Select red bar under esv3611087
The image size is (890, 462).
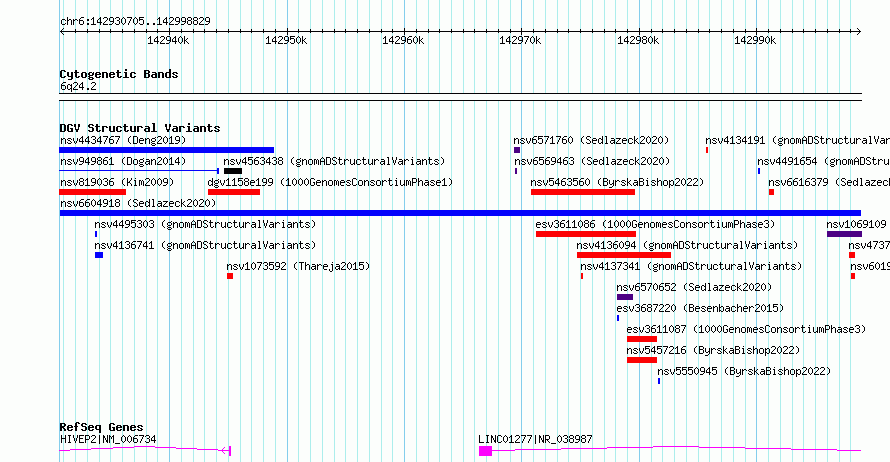tap(642, 339)
